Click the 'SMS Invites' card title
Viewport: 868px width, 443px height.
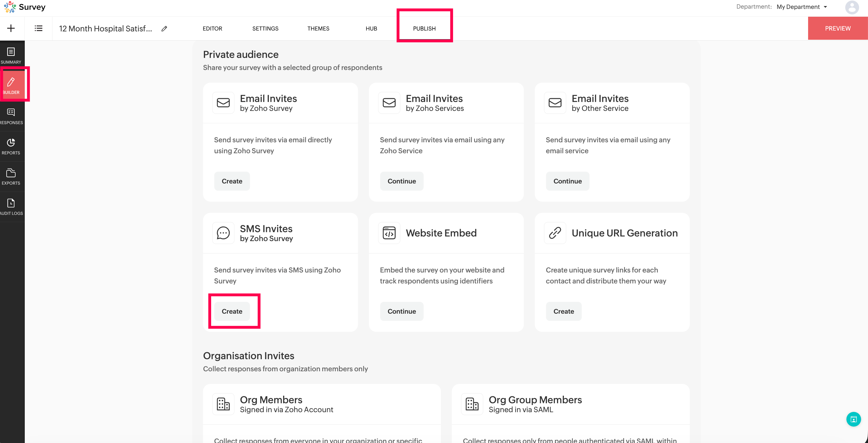[x=266, y=229]
